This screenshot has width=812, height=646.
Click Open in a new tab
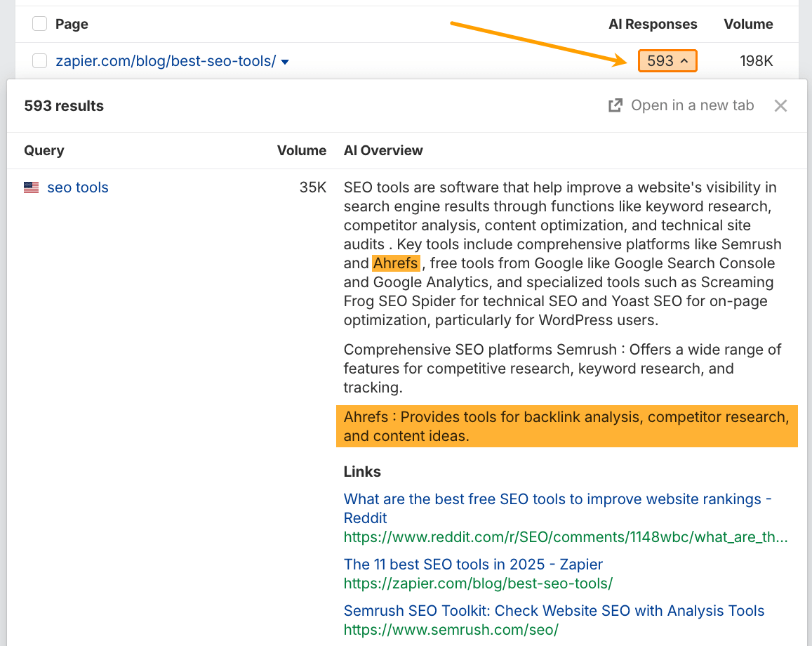(x=692, y=105)
